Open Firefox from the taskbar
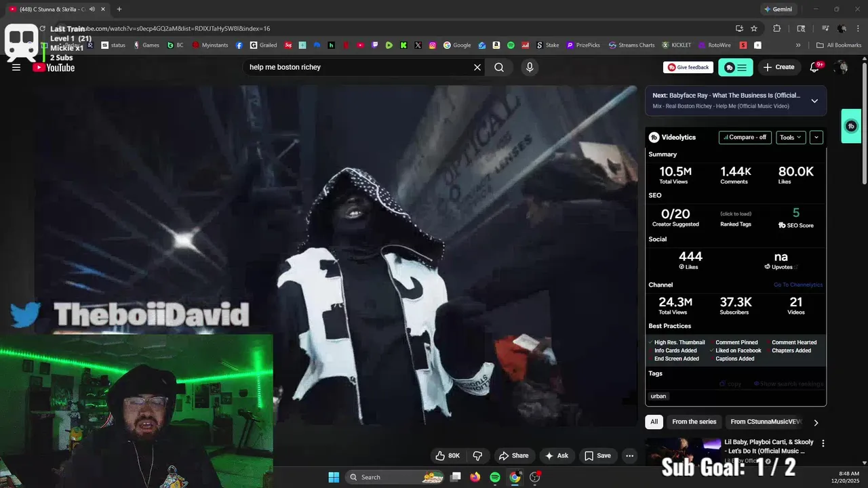Screen dimensions: 868x488 click(475, 477)
